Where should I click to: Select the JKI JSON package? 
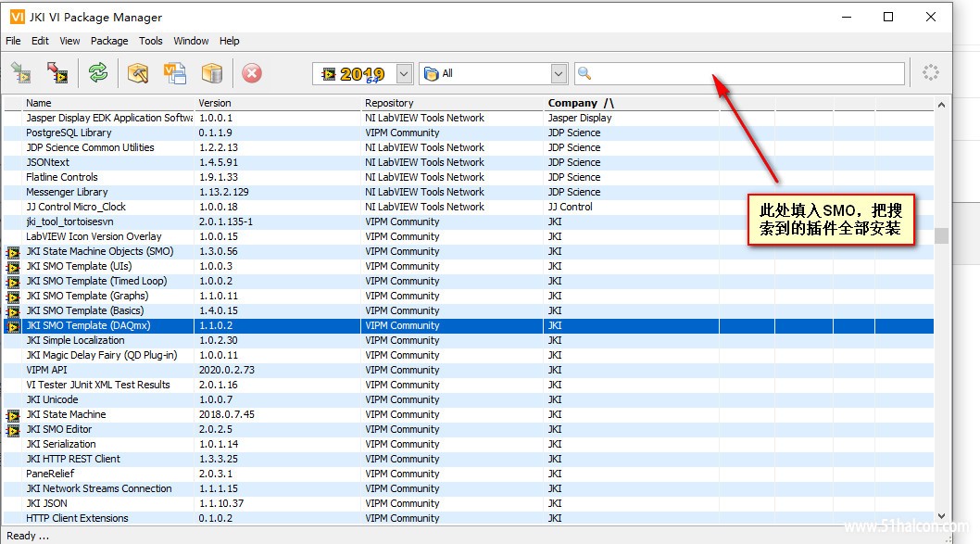[469, 503]
